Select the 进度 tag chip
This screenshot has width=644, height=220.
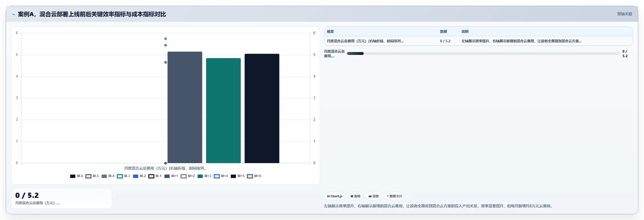[x=373, y=196]
